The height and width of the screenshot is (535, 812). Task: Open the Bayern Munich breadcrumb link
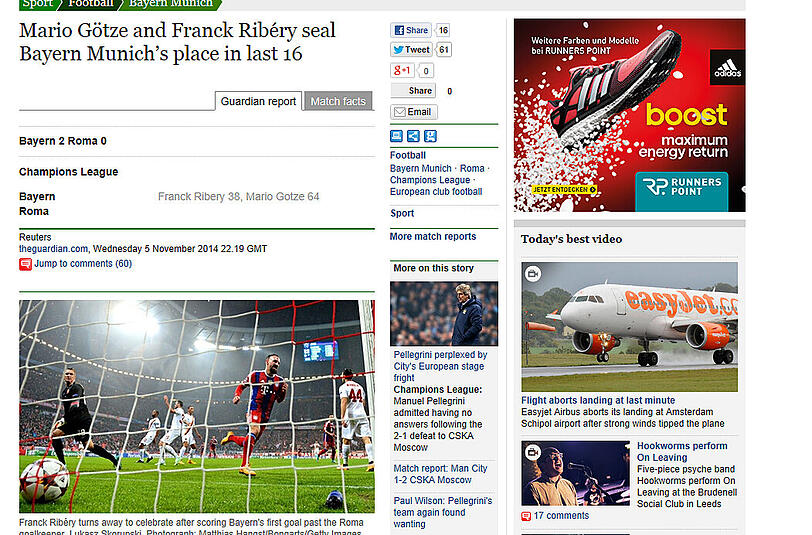[171, 4]
